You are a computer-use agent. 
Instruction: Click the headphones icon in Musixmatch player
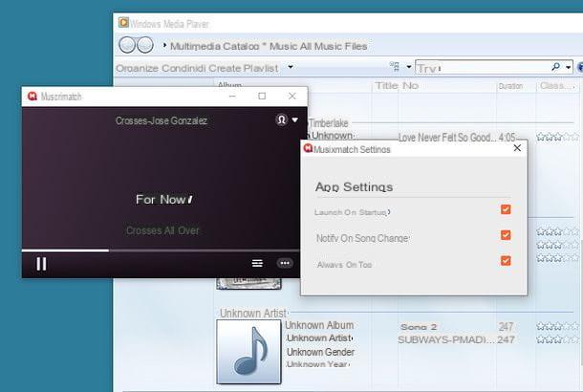coord(281,120)
